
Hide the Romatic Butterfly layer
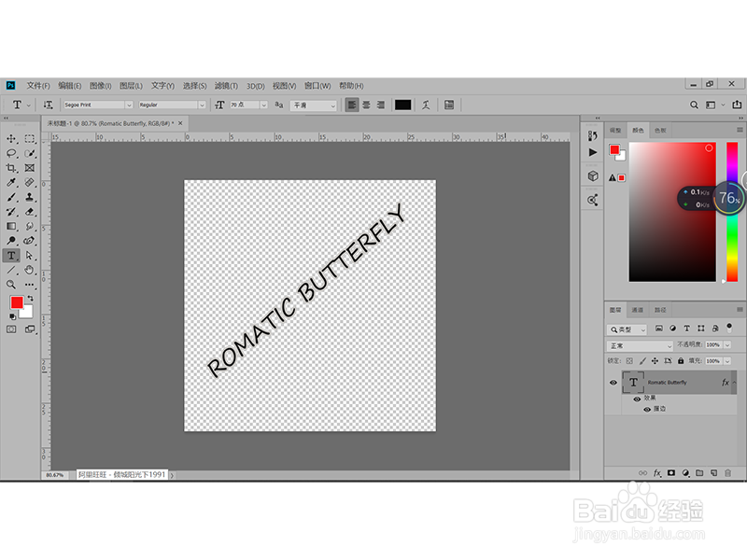point(613,383)
